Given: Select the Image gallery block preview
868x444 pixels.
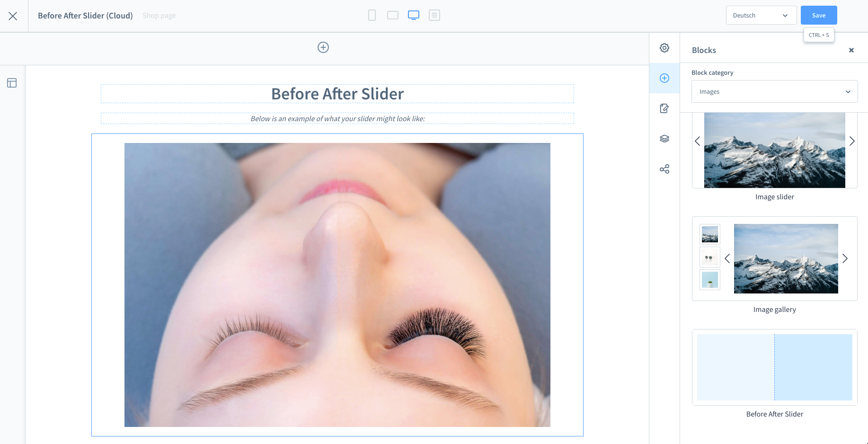Looking at the screenshot, I should pyautogui.click(x=775, y=258).
